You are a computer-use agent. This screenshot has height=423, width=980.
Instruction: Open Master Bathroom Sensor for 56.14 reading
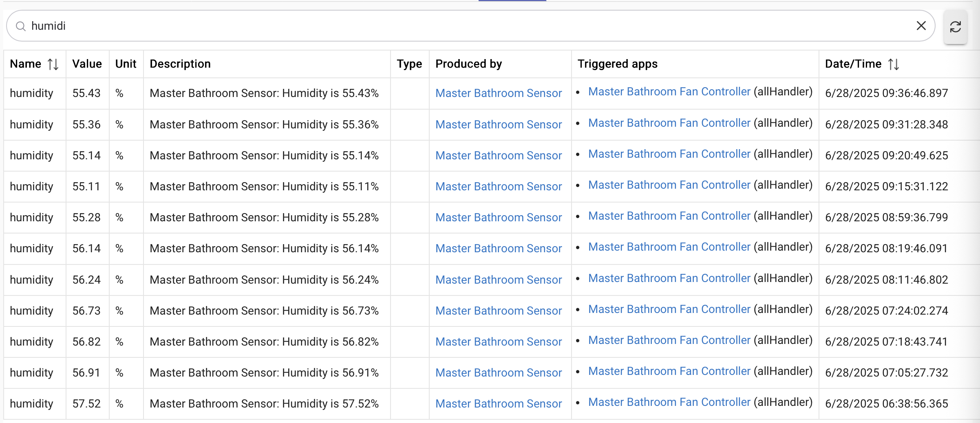point(498,249)
